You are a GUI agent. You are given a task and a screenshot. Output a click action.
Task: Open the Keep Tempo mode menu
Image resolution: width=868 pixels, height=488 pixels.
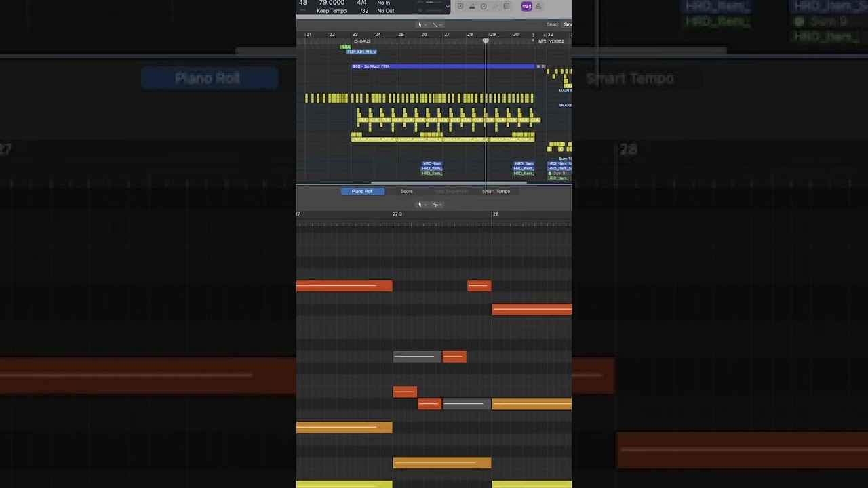pyautogui.click(x=332, y=11)
